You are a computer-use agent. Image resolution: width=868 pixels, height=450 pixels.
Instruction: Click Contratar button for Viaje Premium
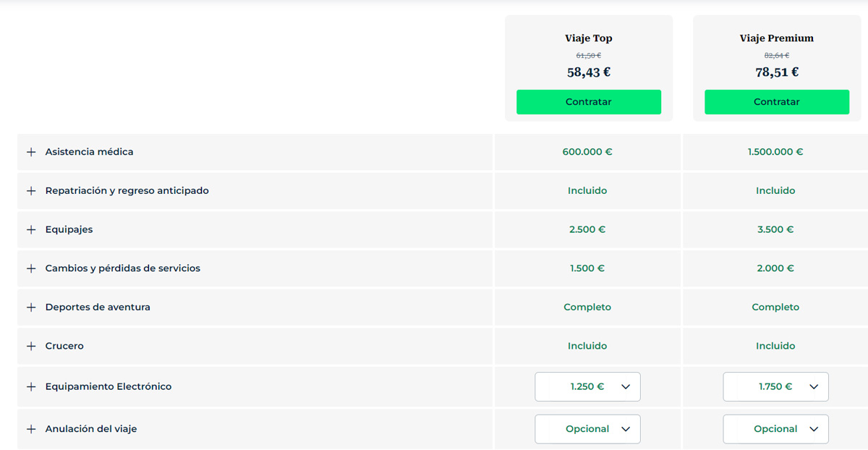point(777,102)
